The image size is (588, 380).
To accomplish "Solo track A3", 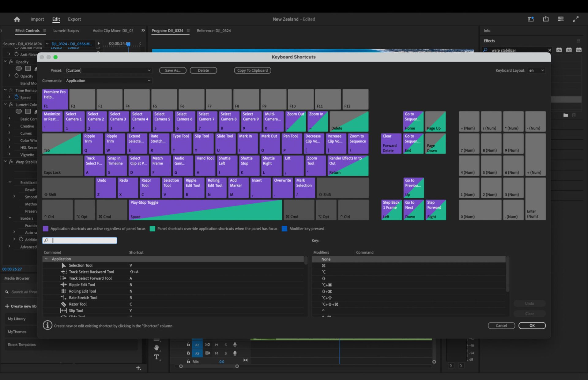I will point(226,353).
